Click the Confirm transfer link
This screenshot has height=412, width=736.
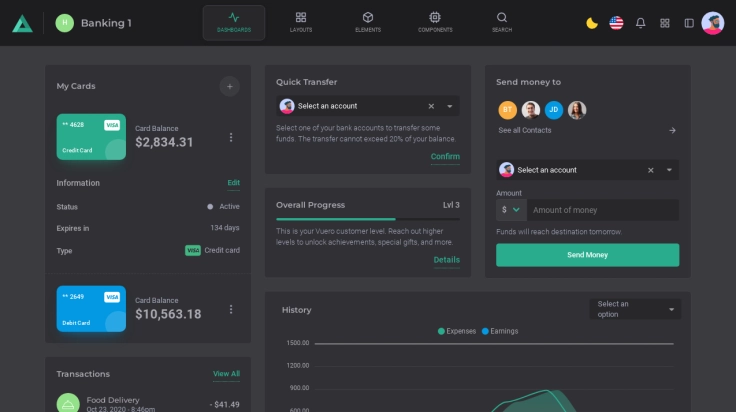click(x=445, y=157)
